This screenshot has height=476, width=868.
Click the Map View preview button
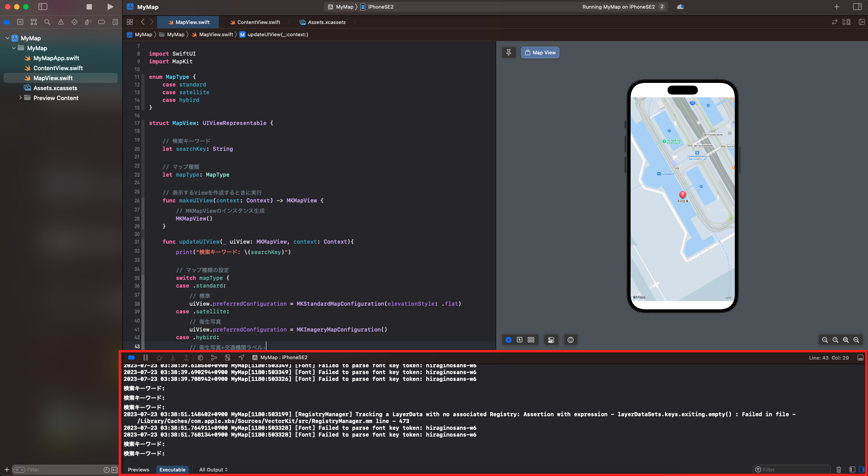pos(540,53)
